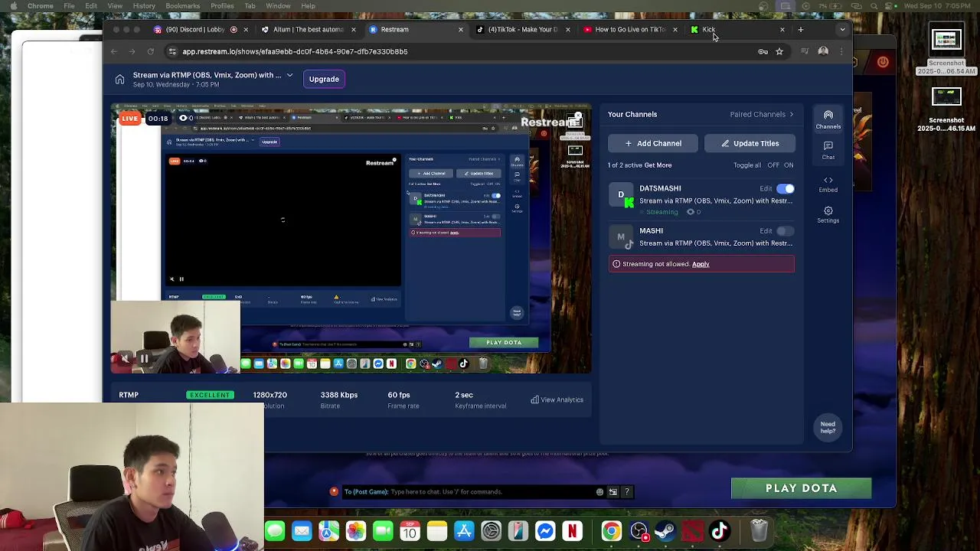
Task: Click the PLAY DOTA button
Action: click(x=801, y=488)
